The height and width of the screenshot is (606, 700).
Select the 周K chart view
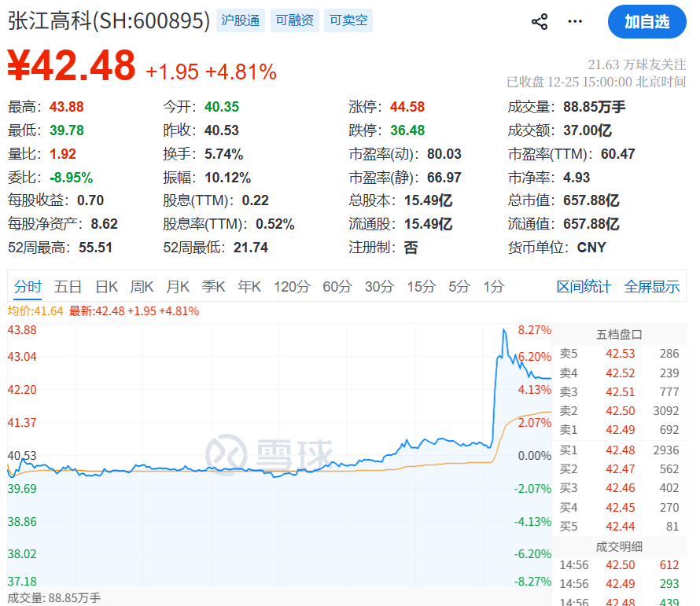(142, 287)
